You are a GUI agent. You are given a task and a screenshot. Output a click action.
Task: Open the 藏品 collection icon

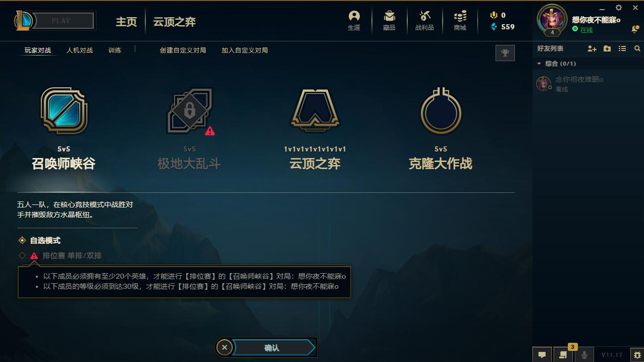tap(389, 21)
